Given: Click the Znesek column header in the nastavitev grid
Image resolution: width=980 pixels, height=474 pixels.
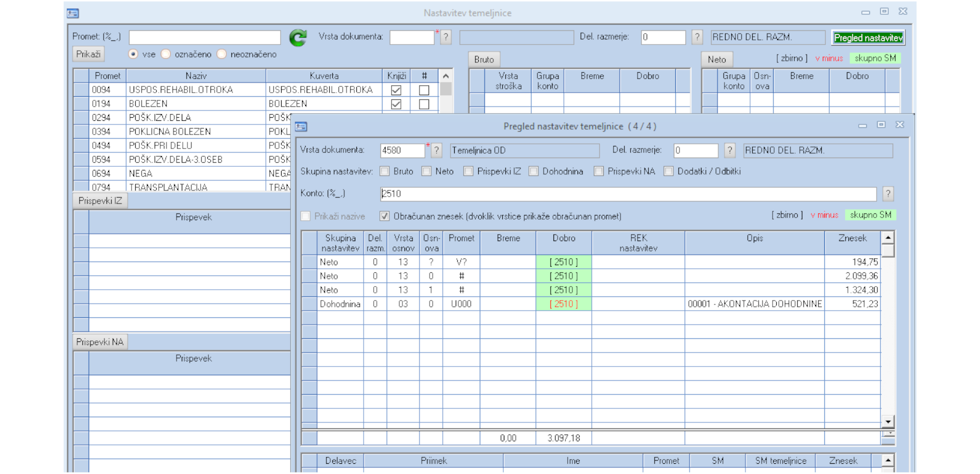Looking at the screenshot, I should [x=853, y=243].
